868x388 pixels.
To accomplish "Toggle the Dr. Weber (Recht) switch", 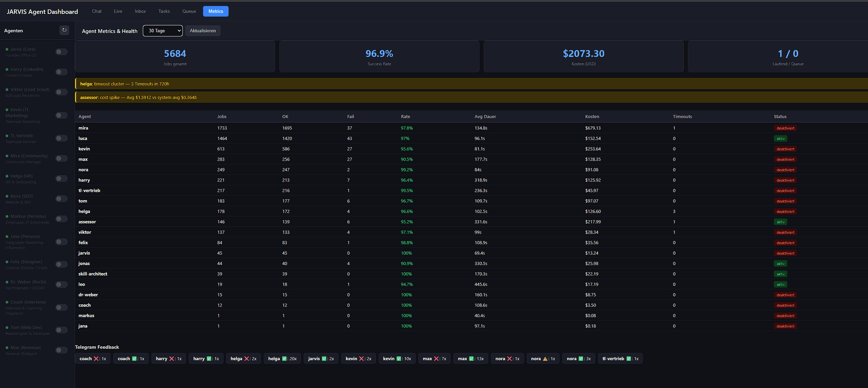I will 62,285.
